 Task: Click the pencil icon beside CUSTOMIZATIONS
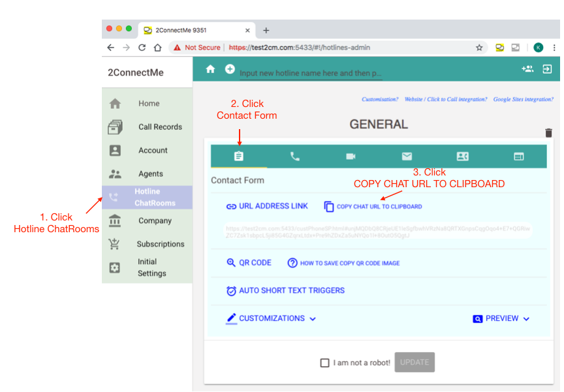point(231,318)
